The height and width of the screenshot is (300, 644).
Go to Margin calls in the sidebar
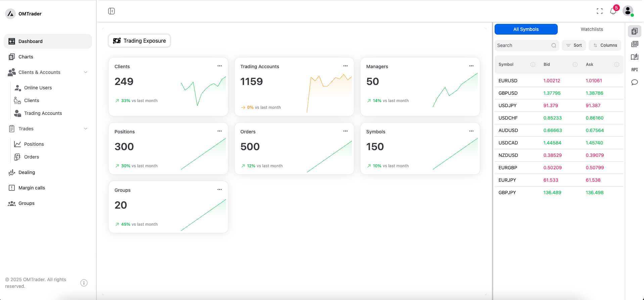point(32,188)
